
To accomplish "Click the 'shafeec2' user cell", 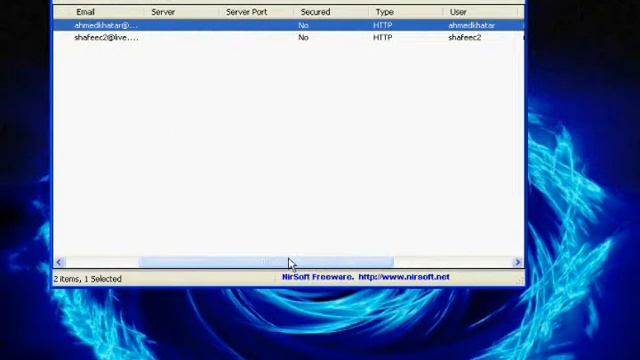I will [464, 38].
